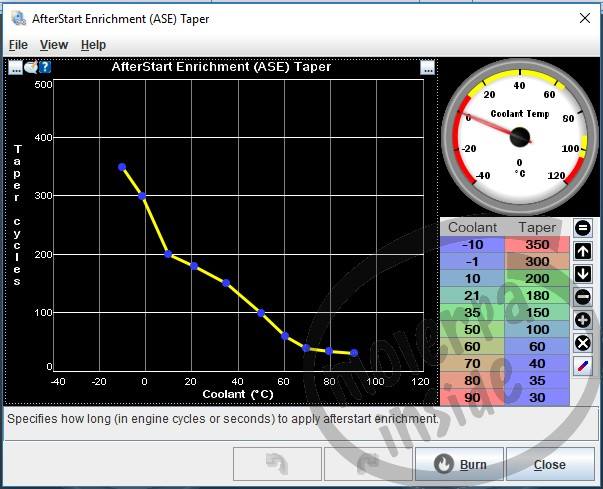Click the disabled undo arrow button
This screenshot has height=489, width=603.
277,464
